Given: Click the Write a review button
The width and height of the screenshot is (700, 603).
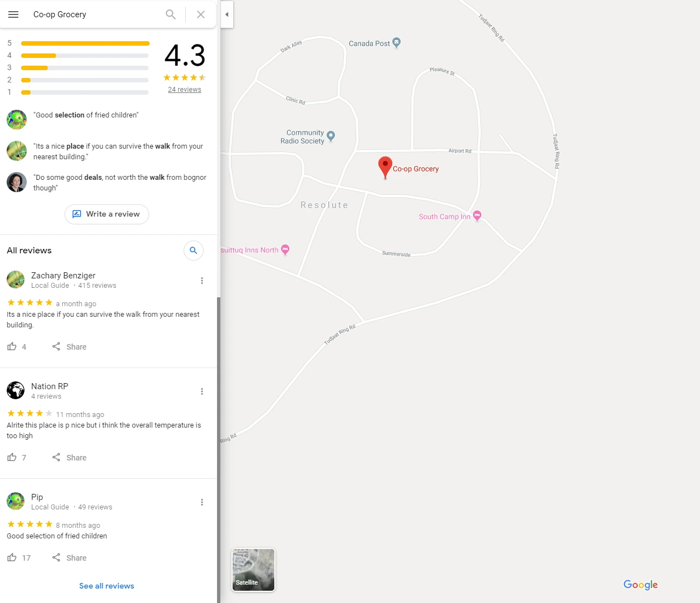Looking at the screenshot, I should (x=107, y=214).
